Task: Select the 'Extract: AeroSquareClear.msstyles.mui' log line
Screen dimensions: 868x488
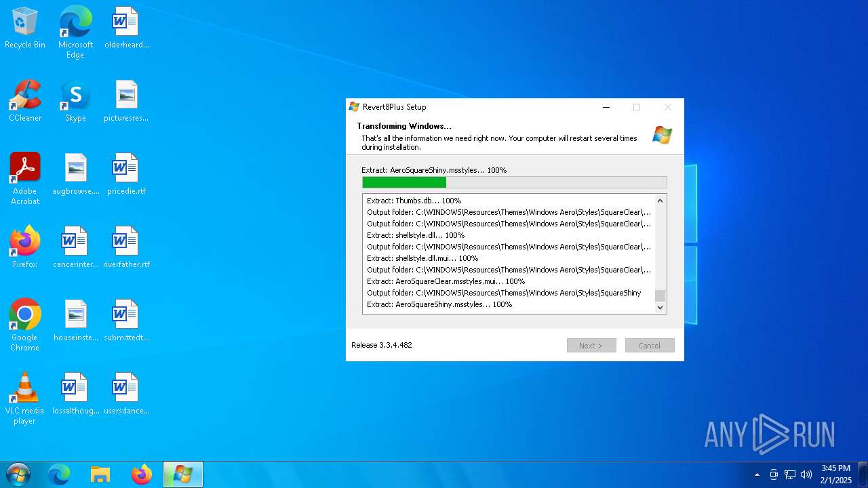Action: pos(446,281)
